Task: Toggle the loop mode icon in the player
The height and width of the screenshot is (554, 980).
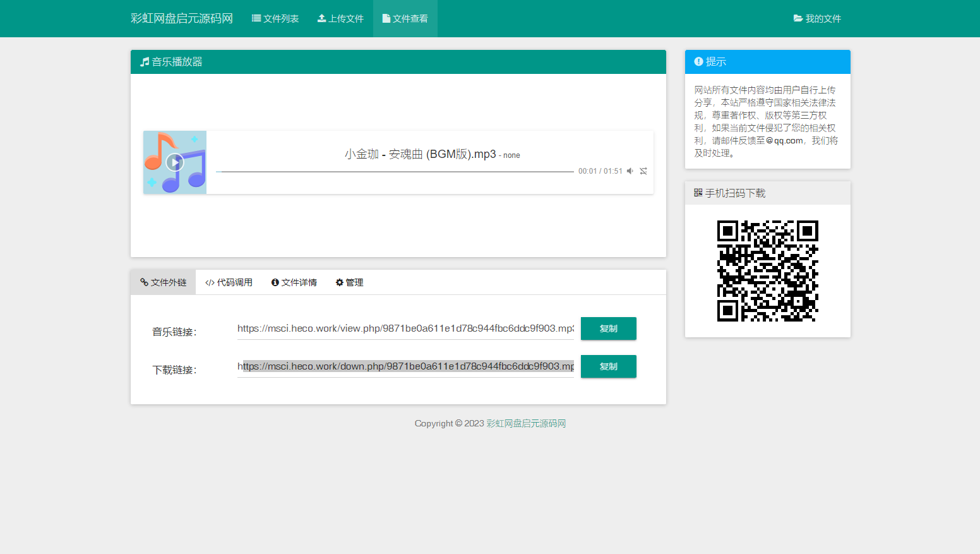Action: pyautogui.click(x=643, y=171)
